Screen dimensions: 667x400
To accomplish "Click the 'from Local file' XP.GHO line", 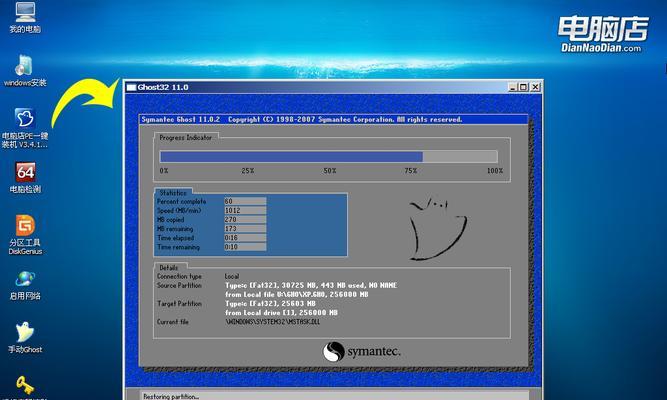I will pos(296,294).
